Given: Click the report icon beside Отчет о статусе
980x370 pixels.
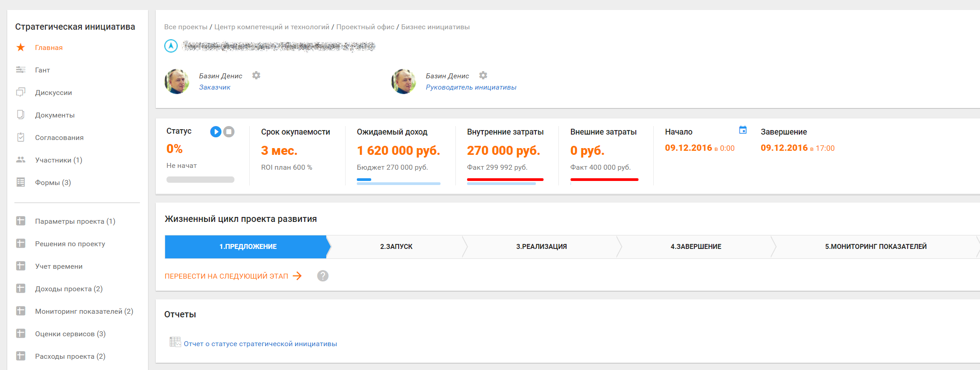Looking at the screenshot, I should pyautogui.click(x=175, y=342).
